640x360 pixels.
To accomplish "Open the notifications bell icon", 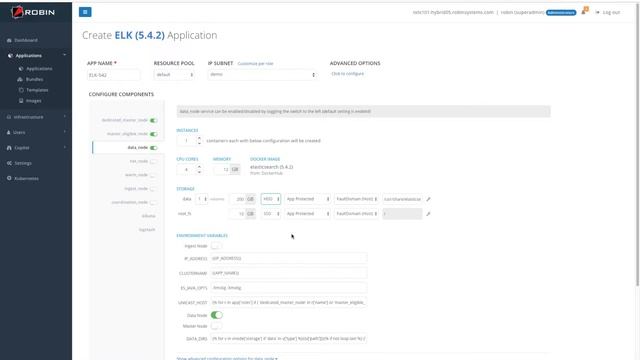I will coord(584,11).
